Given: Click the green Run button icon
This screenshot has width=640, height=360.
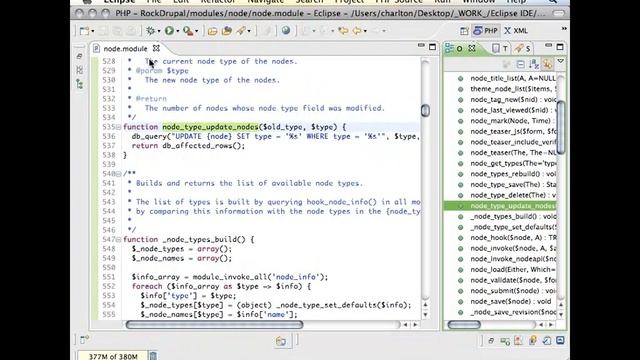Looking at the screenshot, I should 169,31.
